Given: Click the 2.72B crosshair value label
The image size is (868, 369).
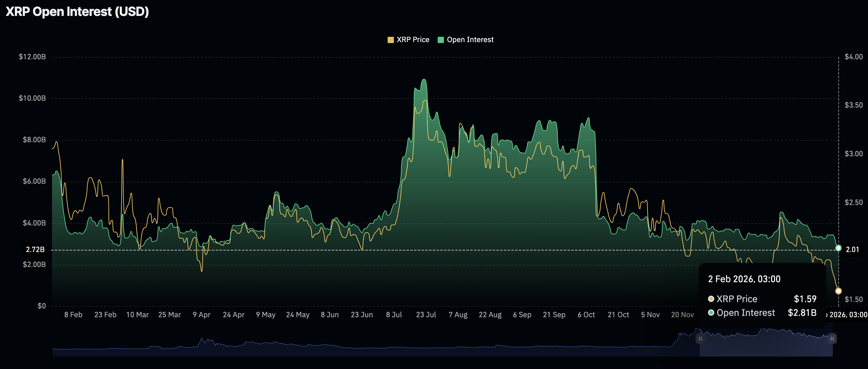Looking at the screenshot, I should 35,250.
